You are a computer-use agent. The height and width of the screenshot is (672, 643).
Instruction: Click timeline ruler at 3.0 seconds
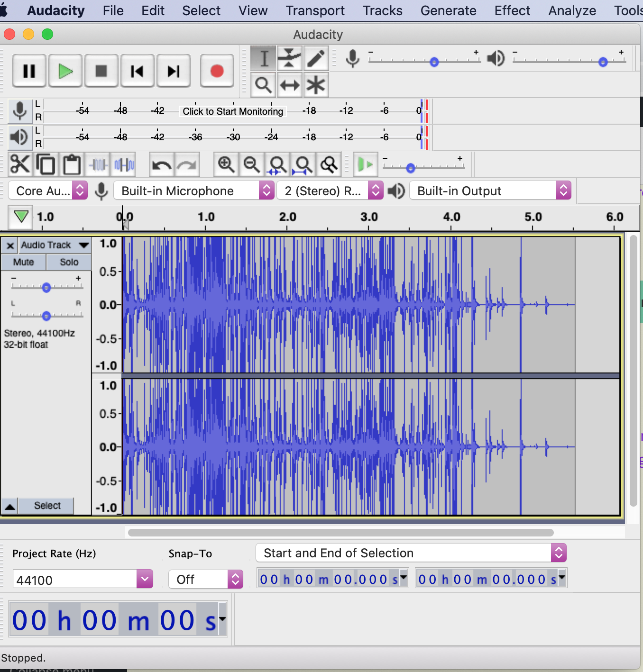369,218
